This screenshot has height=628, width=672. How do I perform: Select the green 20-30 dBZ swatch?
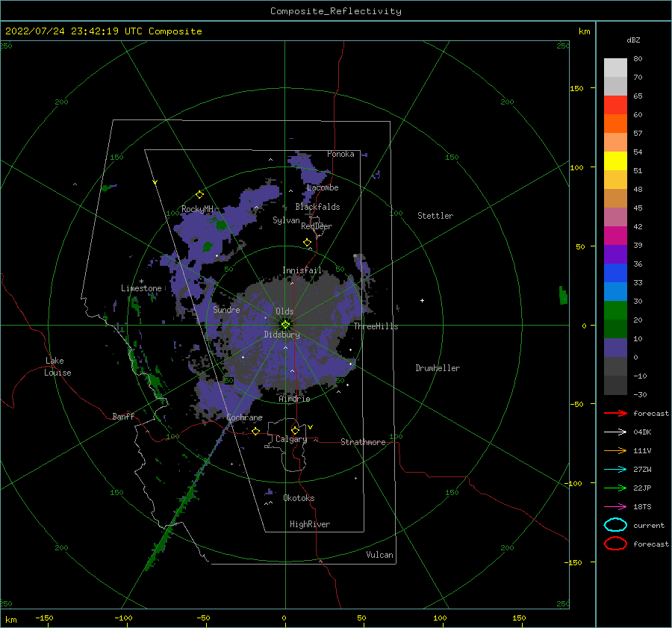click(615, 311)
